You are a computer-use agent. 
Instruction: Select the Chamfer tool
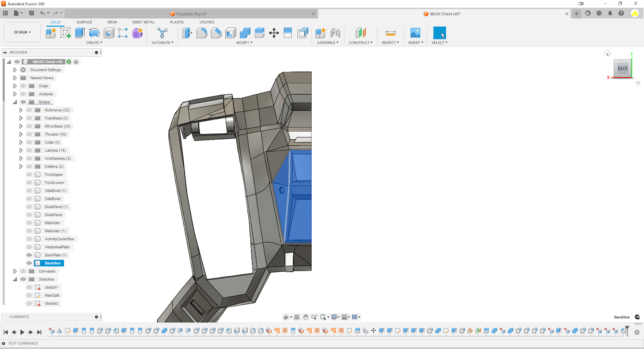tap(216, 33)
